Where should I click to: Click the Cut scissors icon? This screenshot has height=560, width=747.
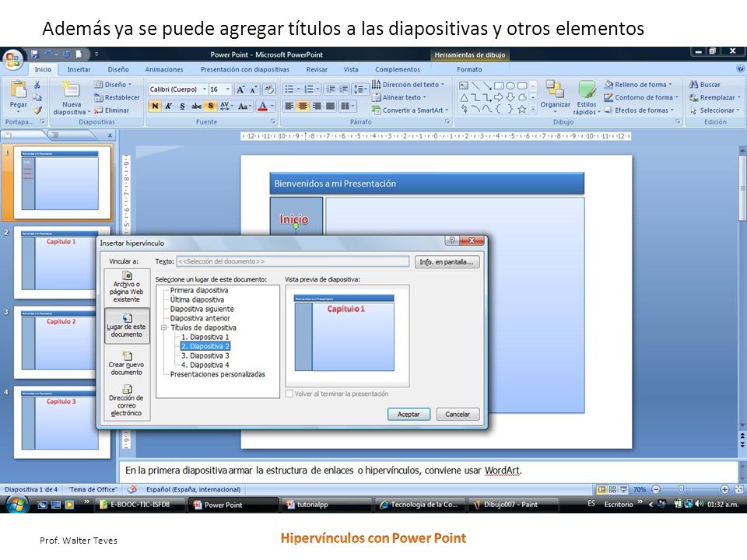click(37, 85)
